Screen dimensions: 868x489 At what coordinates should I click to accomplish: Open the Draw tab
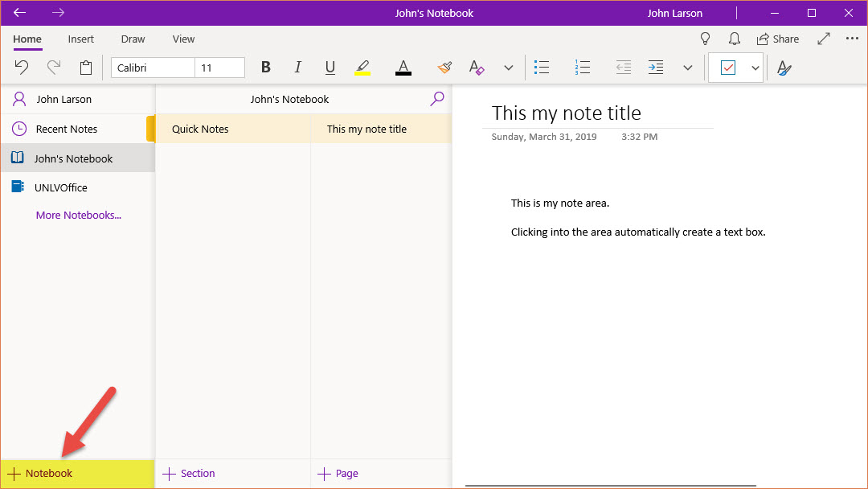click(133, 39)
